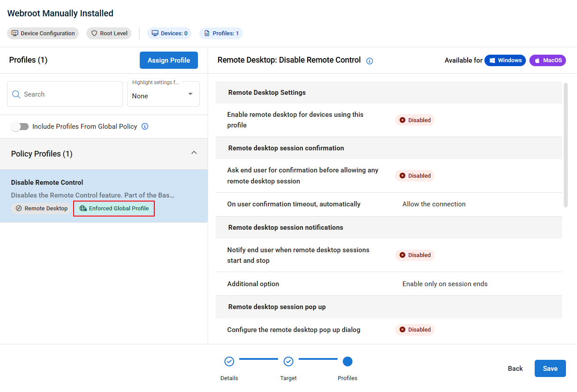Click the Remote Desktop tag icon
This screenshot has height=392, width=577.
click(19, 209)
